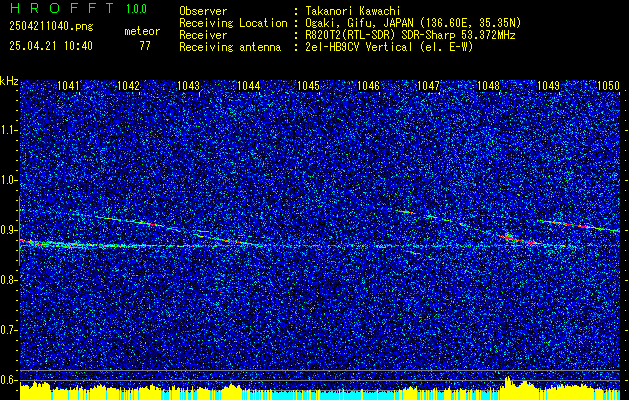Click the Receiving antenna label
The image size is (629, 400).
pos(230,47)
